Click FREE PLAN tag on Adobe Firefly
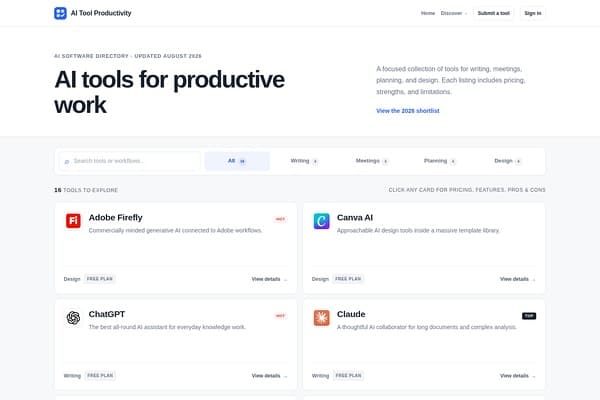Viewport: 600px width, 400px height. pyautogui.click(x=100, y=279)
